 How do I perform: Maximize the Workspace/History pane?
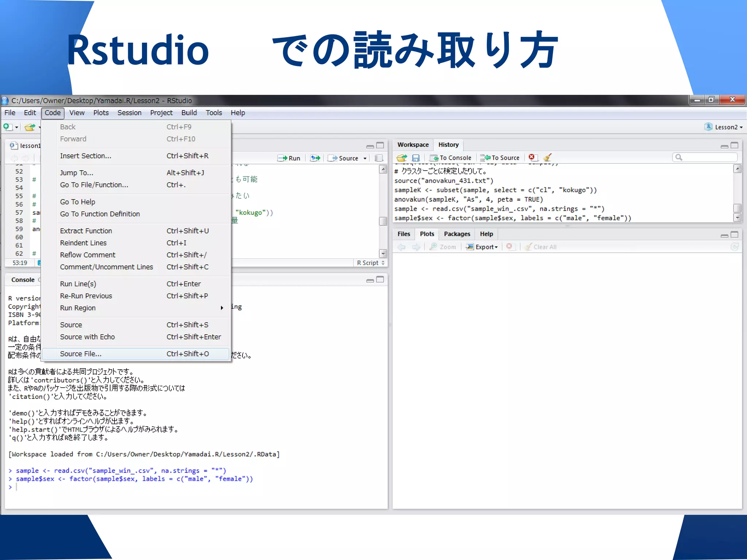(735, 145)
